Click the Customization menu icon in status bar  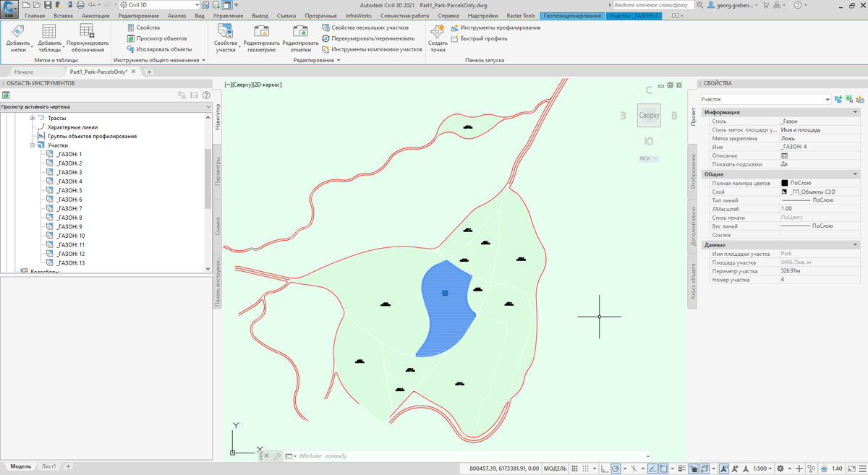862,468
